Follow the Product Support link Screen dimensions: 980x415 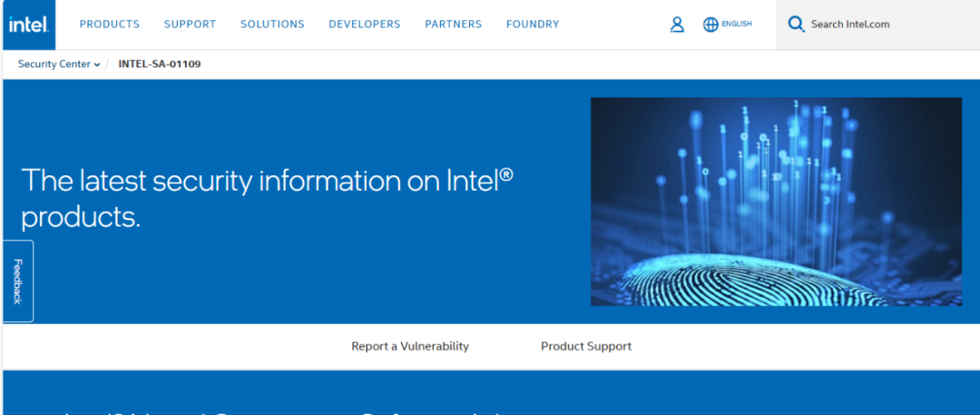click(586, 346)
